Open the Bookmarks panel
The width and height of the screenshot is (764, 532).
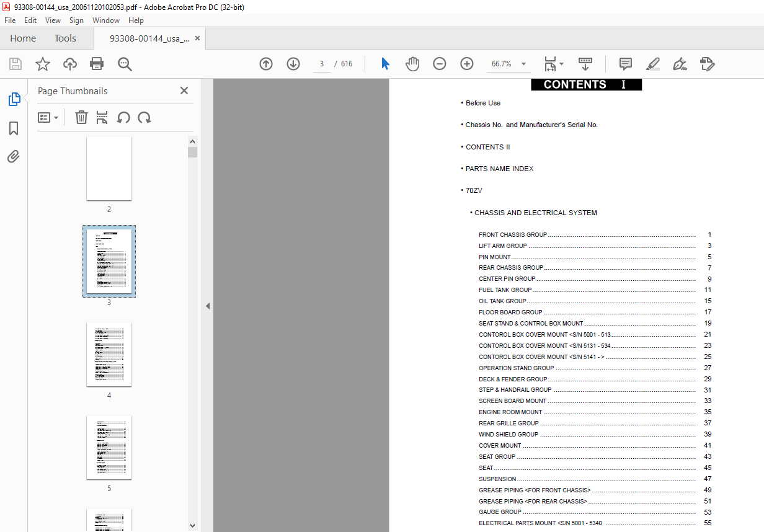pyautogui.click(x=14, y=128)
